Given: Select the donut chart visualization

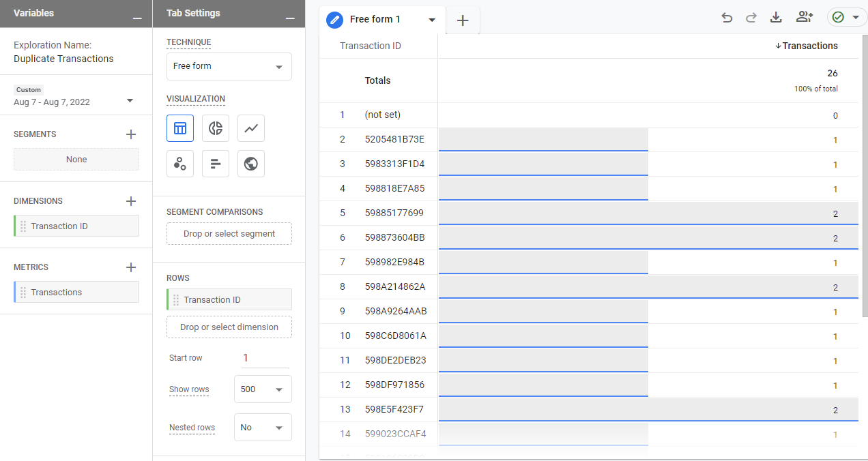Looking at the screenshot, I should click(215, 128).
